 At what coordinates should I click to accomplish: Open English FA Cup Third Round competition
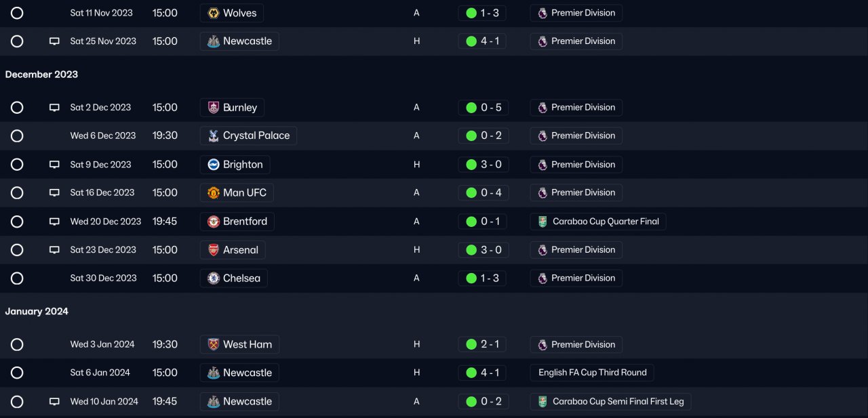click(x=592, y=373)
